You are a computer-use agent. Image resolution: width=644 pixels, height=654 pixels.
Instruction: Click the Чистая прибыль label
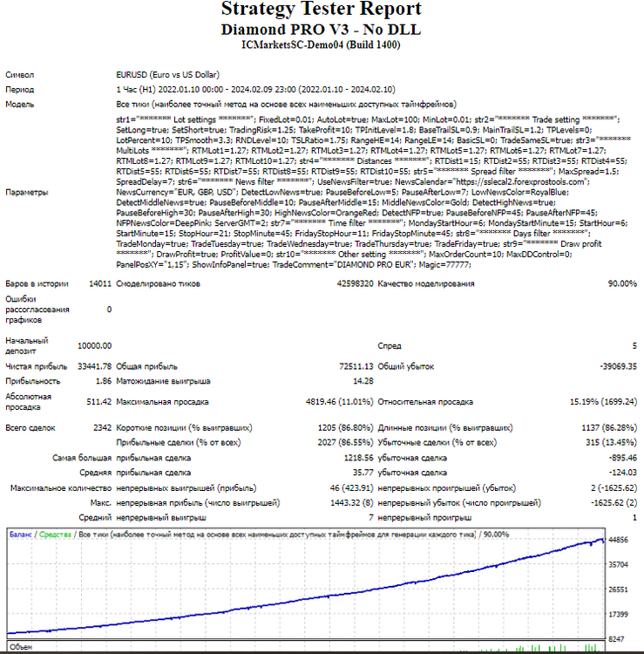36,366
